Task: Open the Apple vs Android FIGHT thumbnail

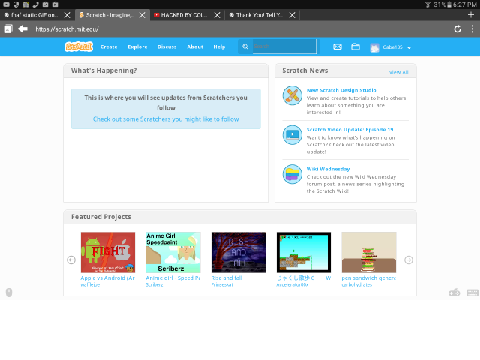Action: 108,252
